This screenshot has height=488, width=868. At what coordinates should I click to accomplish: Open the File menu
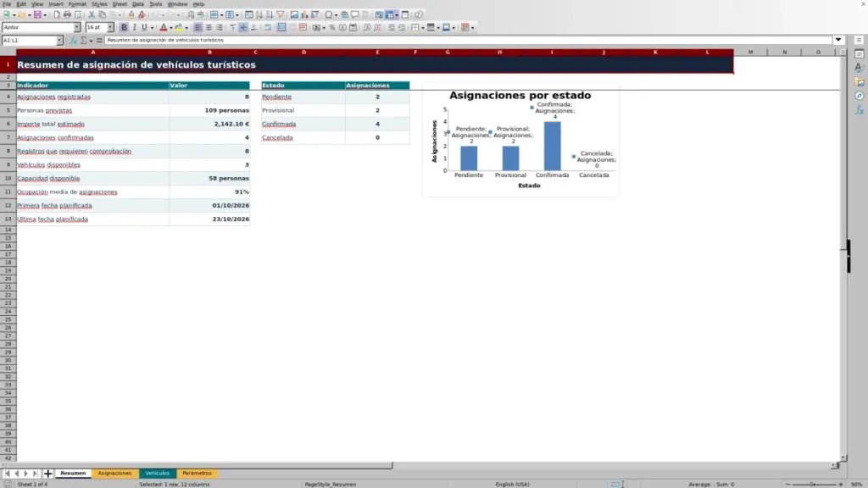7,4
